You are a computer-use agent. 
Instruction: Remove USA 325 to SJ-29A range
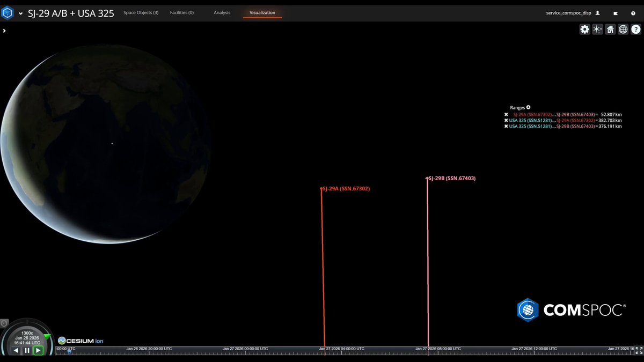[x=506, y=120]
